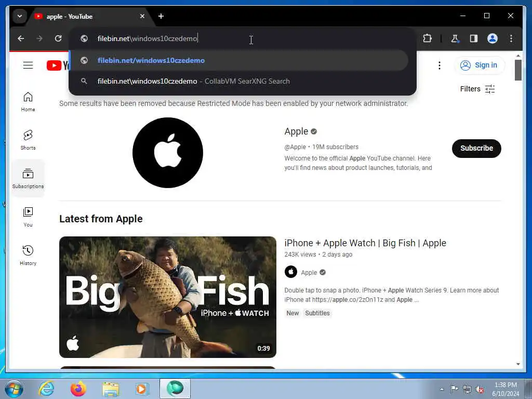Open 'iPhone + Apple Watch | Big Fish' title
The image size is (532, 399).
(x=365, y=243)
